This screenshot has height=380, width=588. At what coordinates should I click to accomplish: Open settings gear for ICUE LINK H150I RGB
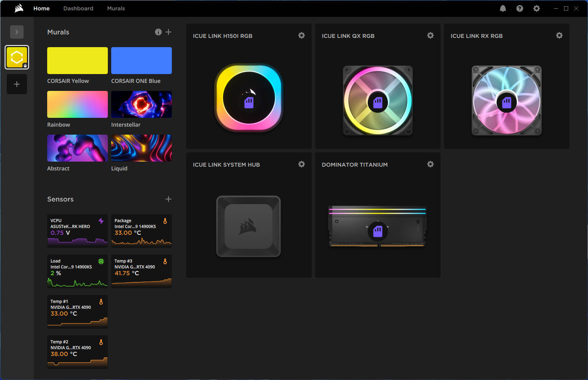coord(302,35)
